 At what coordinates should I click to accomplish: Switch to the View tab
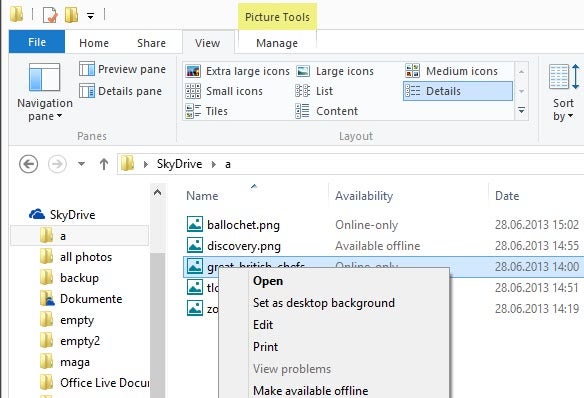pyautogui.click(x=207, y=43)
